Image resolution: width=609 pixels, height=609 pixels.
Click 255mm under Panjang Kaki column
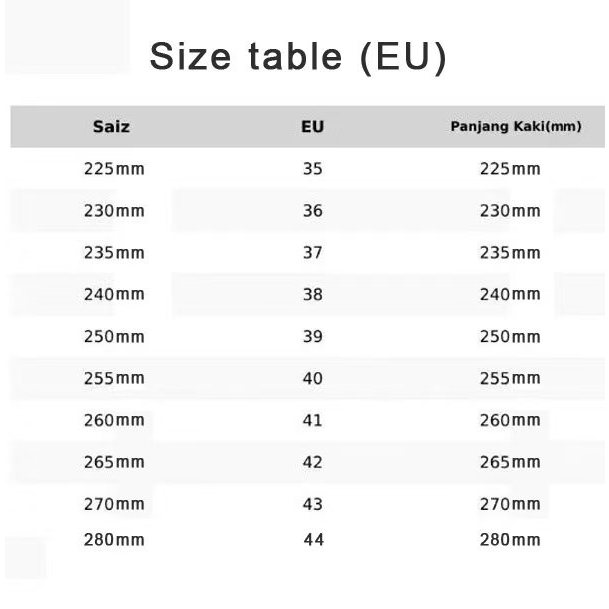coord(510,379)
